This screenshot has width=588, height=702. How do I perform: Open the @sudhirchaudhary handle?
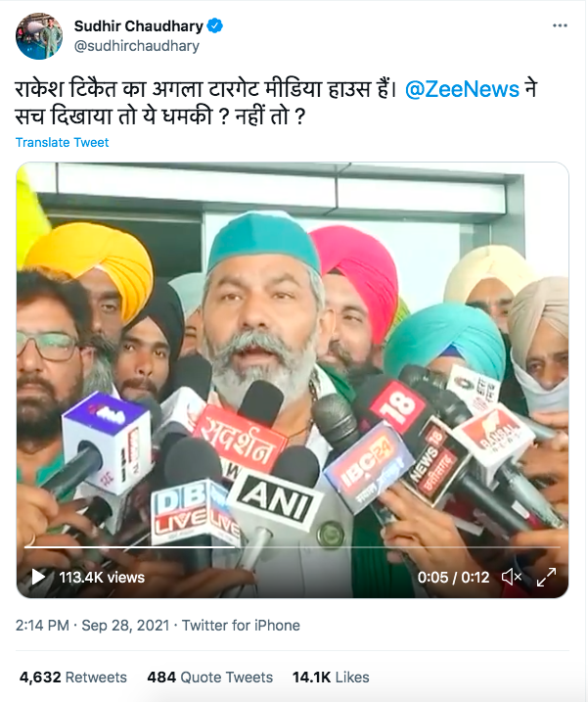point(137,46)
